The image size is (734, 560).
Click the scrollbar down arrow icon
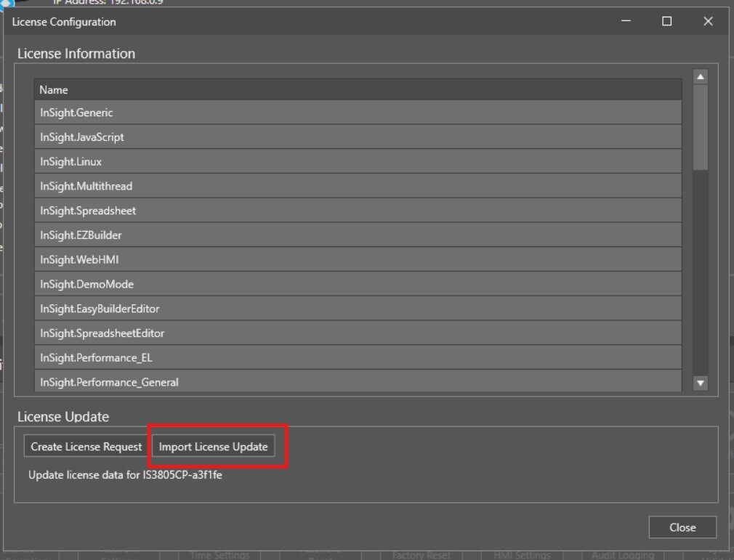click(x=700, y=381)
